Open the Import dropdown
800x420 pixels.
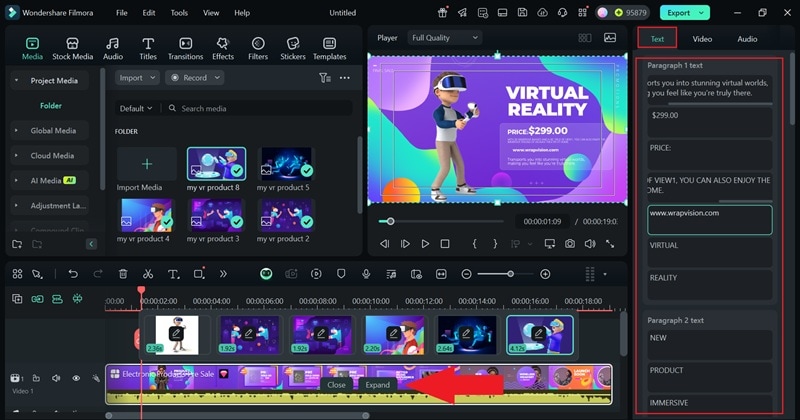click(137, 78)
